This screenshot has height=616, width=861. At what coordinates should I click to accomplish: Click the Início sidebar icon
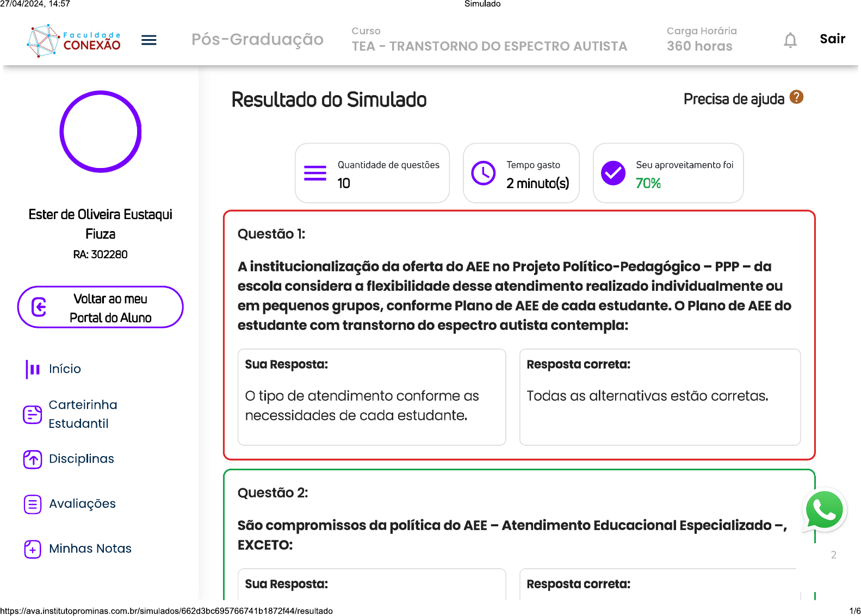[33, 369]
